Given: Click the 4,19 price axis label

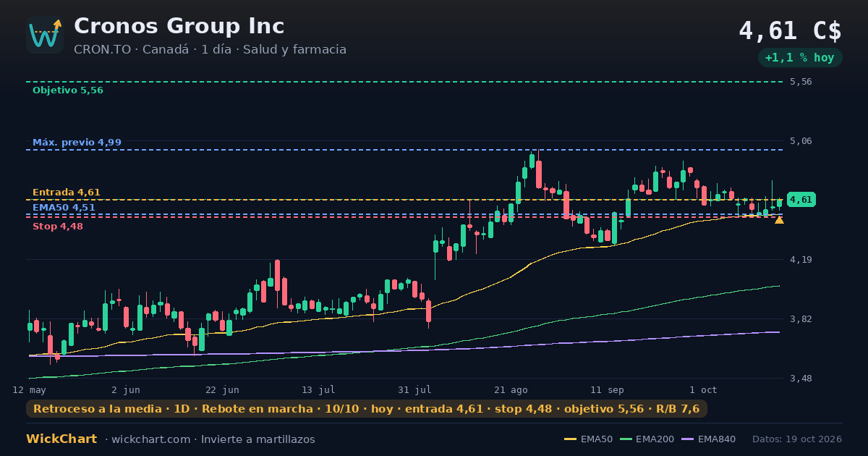Looking at the screenshot, I should click(x=801, y=260).
